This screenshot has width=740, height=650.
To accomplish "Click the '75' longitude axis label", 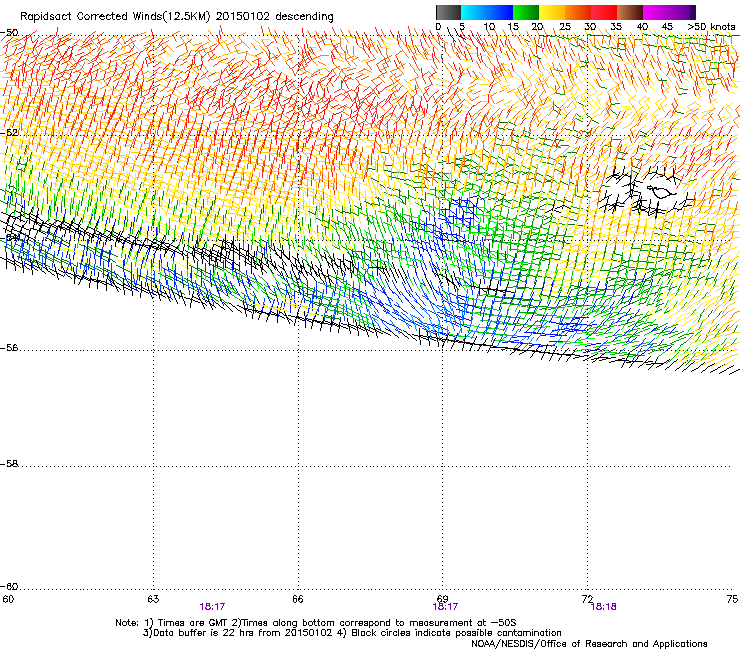I will tap(732, 599).
